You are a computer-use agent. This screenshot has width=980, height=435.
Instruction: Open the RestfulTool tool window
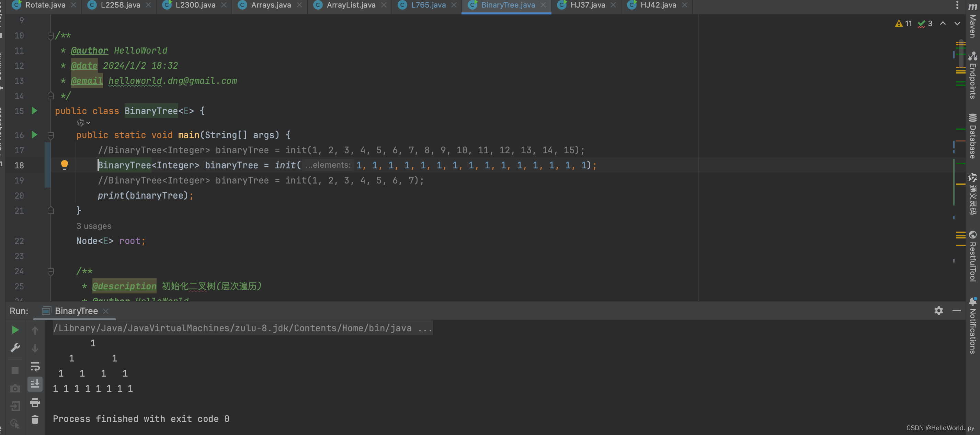coord(973,256)
